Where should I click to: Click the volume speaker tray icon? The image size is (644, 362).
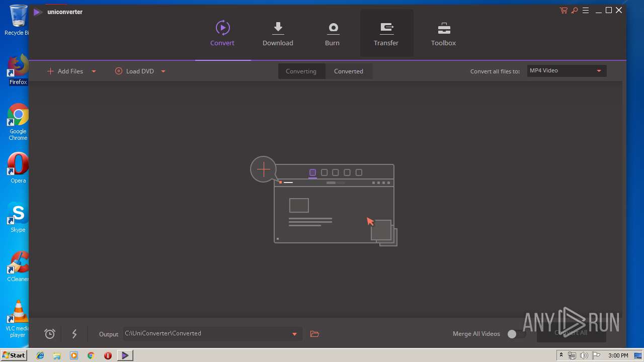[584, 355]
